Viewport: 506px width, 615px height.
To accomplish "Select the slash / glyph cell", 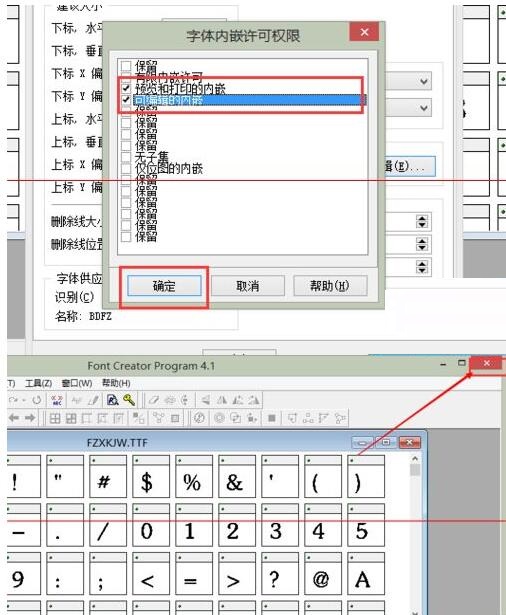I will point(107,525).
